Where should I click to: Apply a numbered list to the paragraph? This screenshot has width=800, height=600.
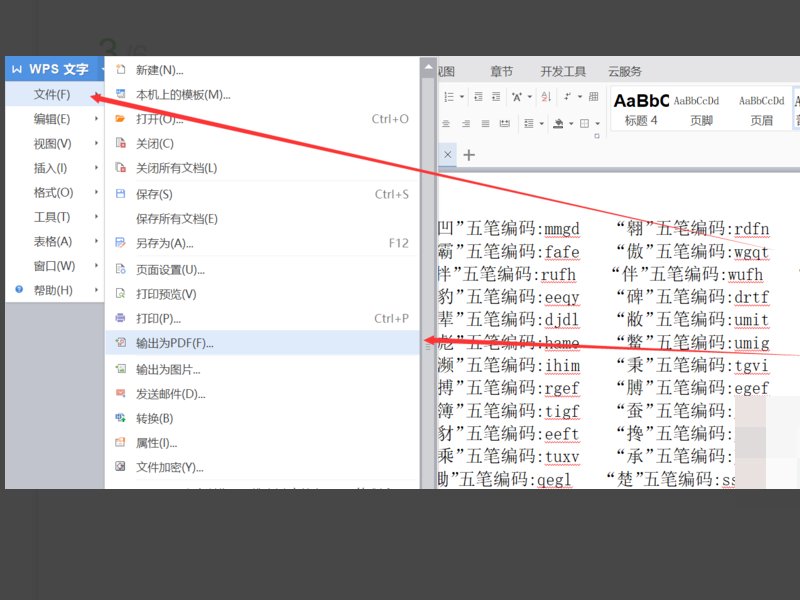[x=449, y=97]
